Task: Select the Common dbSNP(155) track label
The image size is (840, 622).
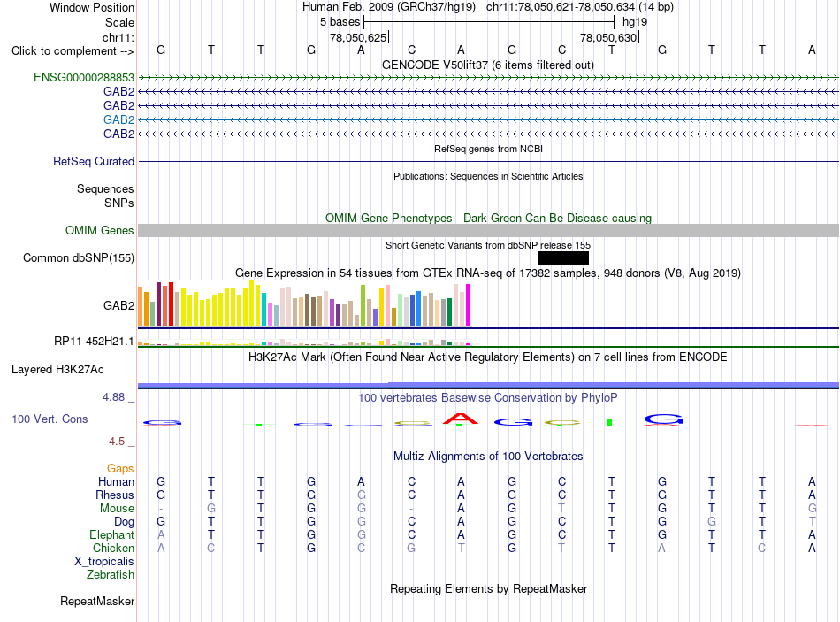Action: coord(78,258)
